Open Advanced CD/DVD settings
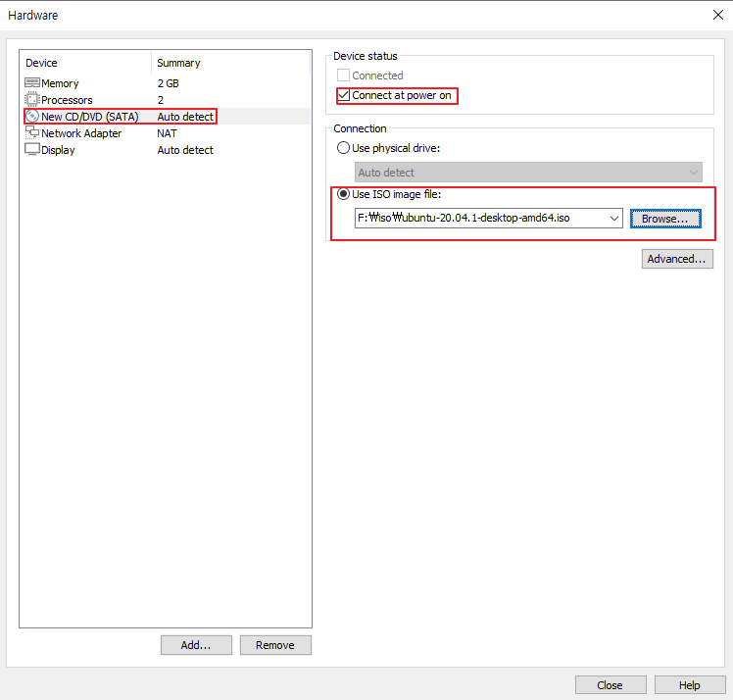This screenshot has width=733, height=700. coord(677,259)
